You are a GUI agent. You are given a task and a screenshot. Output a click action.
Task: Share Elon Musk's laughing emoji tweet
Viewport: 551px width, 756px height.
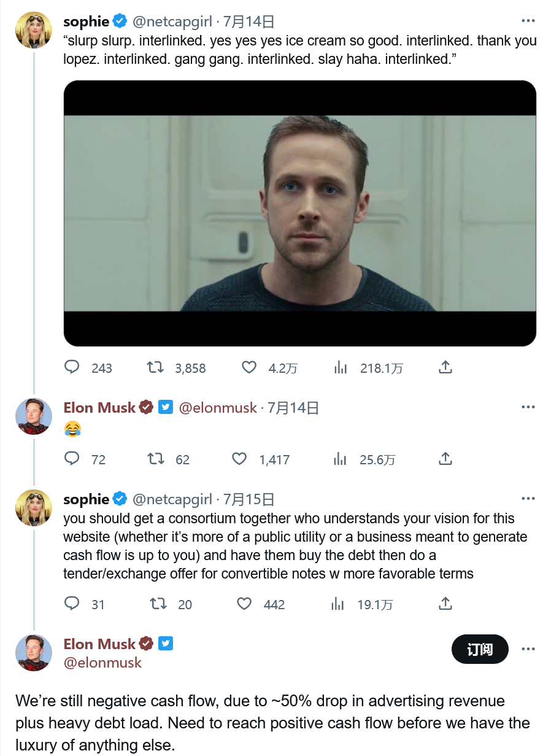(446, 459)
